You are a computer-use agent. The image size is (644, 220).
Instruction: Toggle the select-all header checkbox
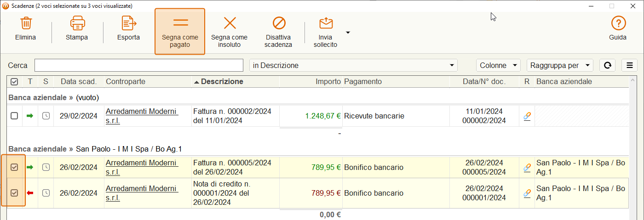pyautogui.click(x=14, y=82)
